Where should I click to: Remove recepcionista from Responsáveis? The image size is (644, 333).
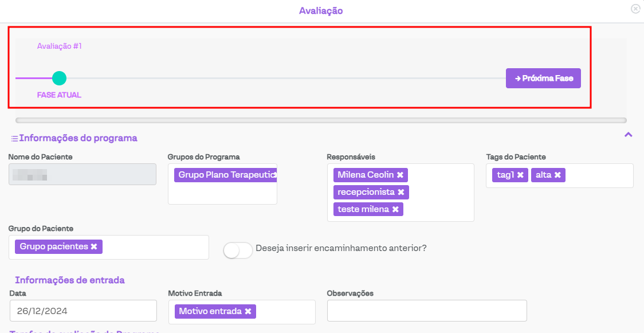point(401,192)
